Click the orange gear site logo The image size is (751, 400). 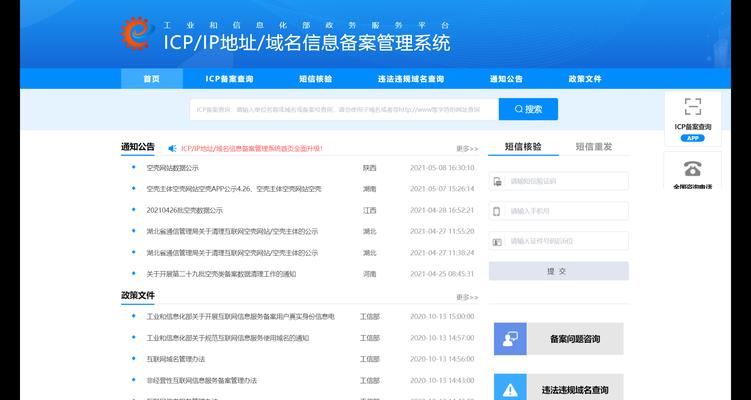pyautogui.click(x=137, y=34)
